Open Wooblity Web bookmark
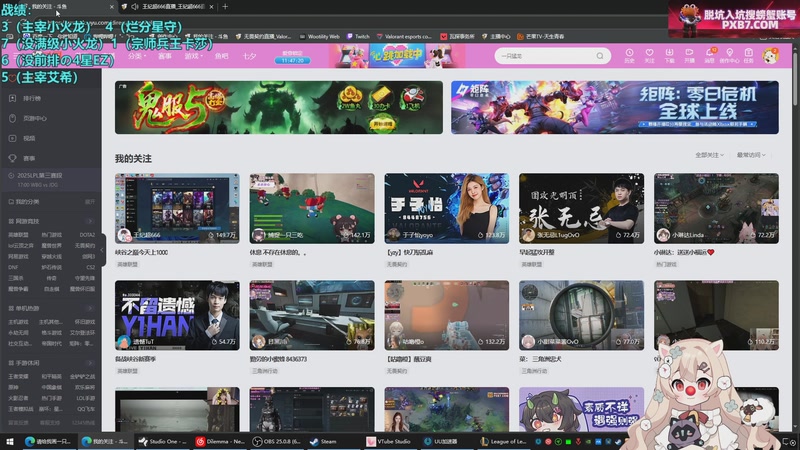This screenshot has width=800, height=450. point(319,36)
